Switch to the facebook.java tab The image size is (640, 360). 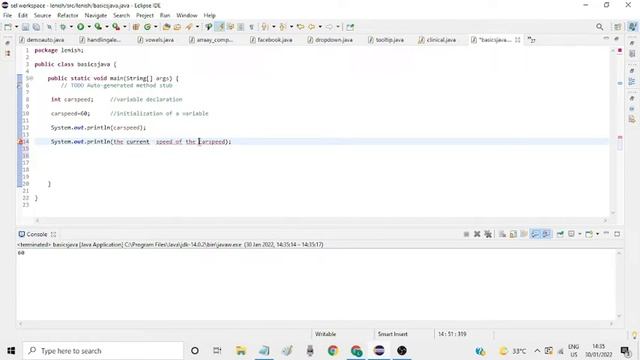pos(271,40)
